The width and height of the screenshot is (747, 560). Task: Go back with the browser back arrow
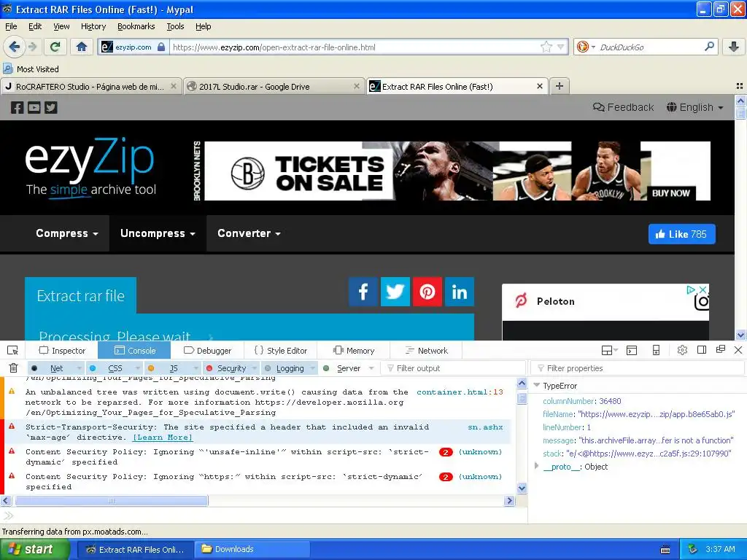pyautogui.click(x=15, y=47)
